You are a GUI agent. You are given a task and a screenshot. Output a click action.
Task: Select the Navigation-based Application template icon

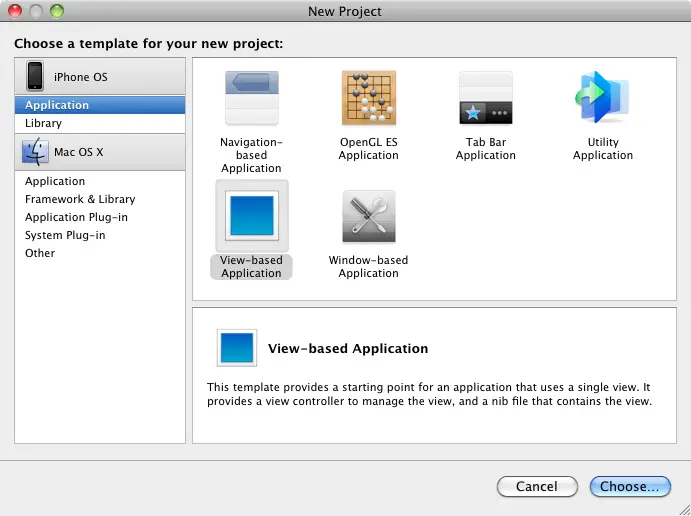tap(252, 98)
